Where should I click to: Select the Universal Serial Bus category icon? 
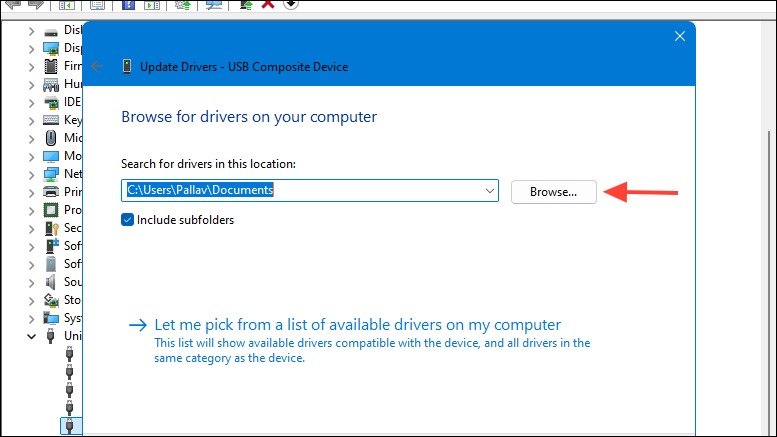50,336
